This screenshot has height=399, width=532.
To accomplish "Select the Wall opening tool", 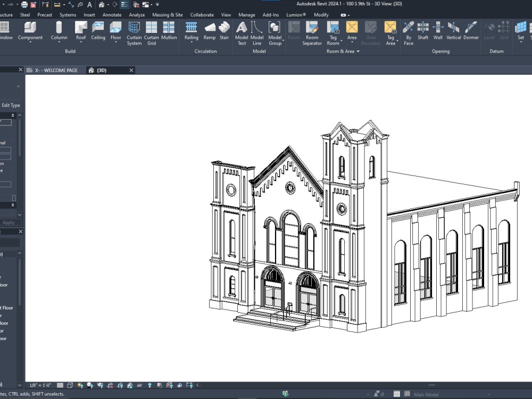I will coord(438,30).
